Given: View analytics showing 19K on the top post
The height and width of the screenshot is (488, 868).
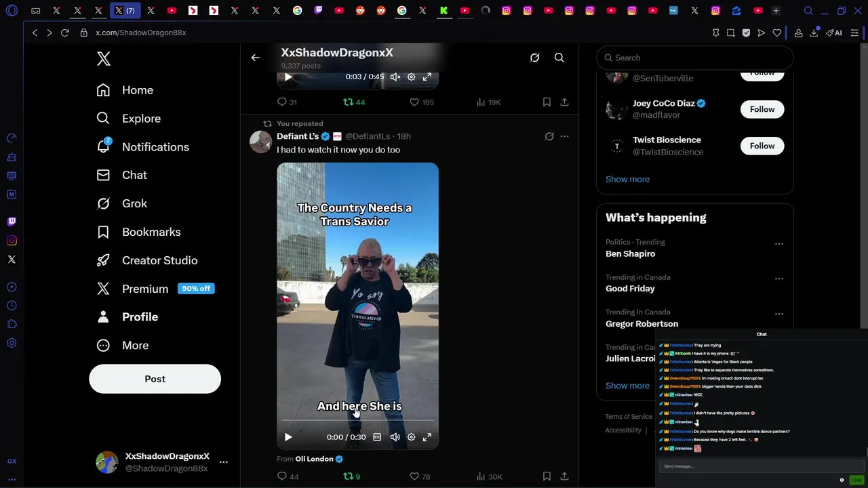Looking at the screenshot, I should (x=488, y=102).
